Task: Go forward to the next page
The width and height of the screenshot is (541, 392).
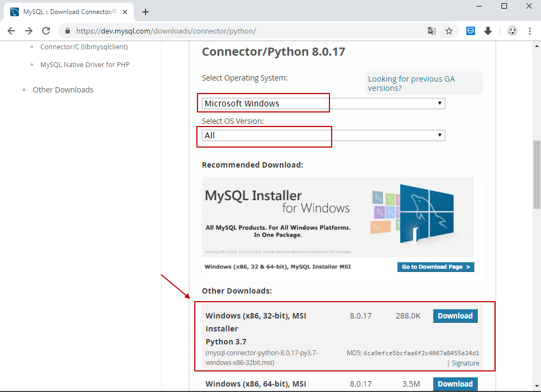Action: [x=29, y=31]
